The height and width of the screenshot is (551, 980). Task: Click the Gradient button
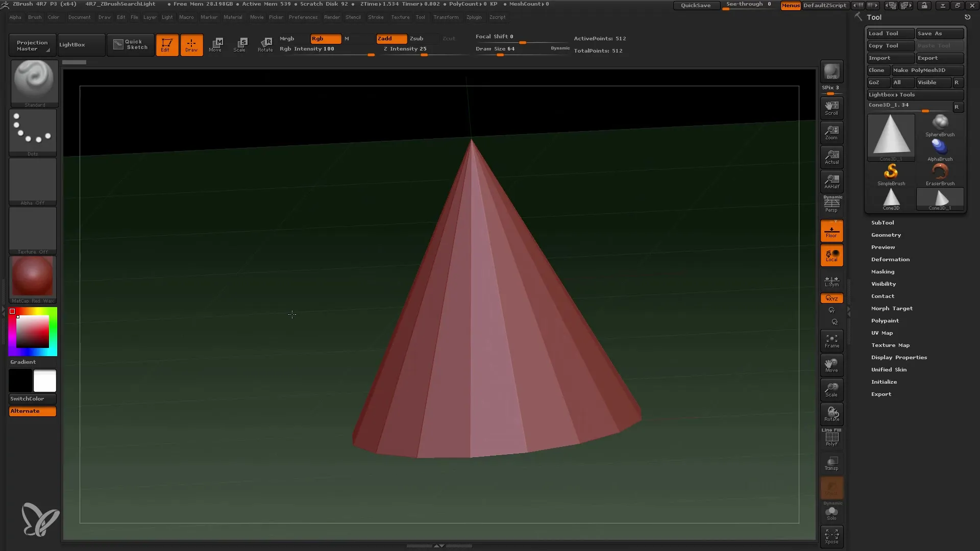(x=23, y=362)
